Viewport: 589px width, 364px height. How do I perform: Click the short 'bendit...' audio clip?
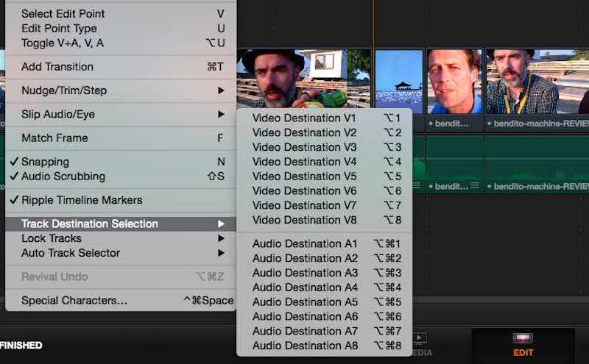coord(454,165)
